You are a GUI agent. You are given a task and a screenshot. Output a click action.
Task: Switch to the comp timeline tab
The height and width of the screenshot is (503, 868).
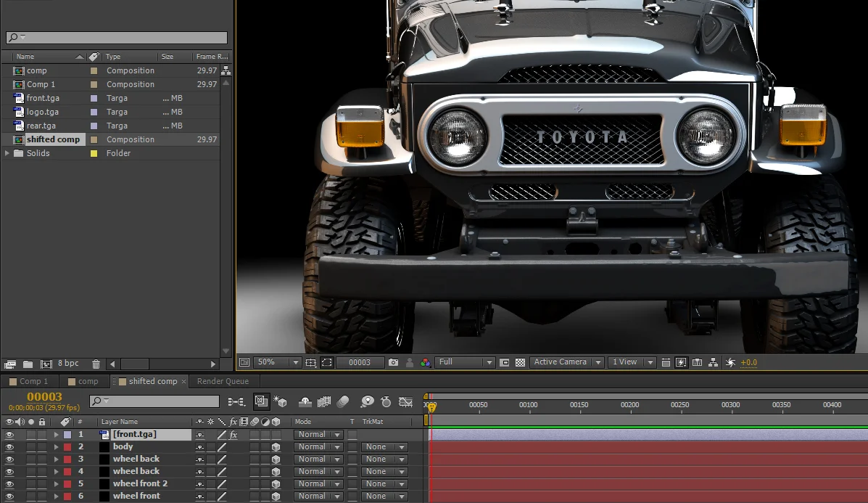[x=83, y=382]
